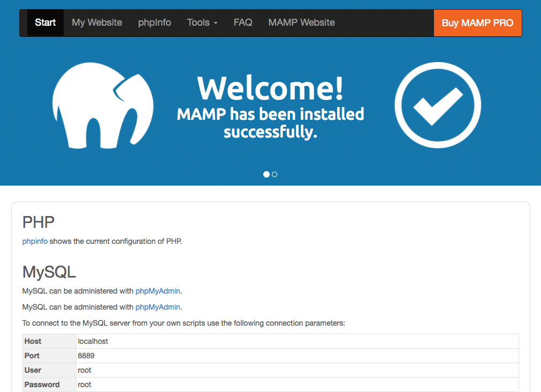541x392 pixels.
Task: Click 'MAMP has been installed successfully.' text
Action: 271,123
